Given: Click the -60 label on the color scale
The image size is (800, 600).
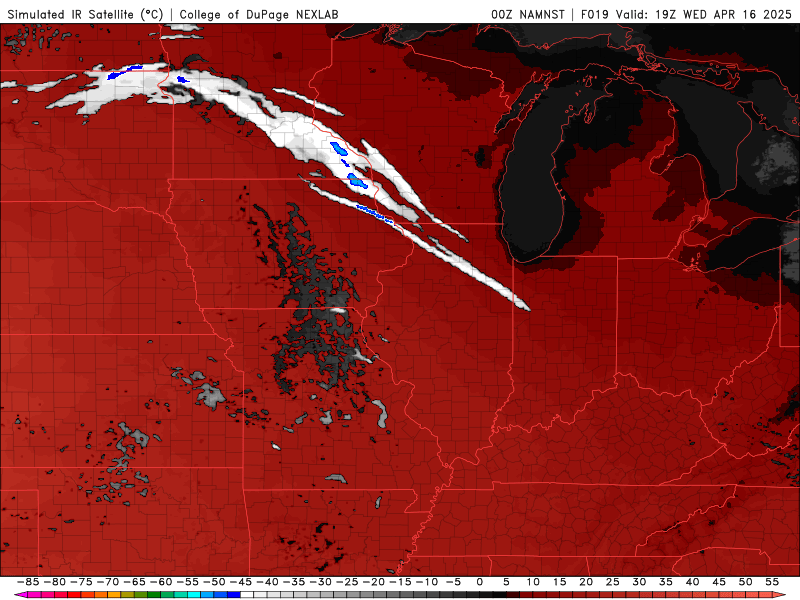Looking at the screenshot, I should [x=161, y=582].
